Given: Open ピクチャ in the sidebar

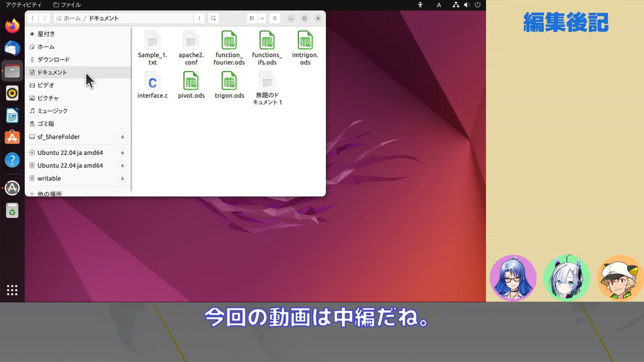Looking at the screenshot, I should coord(78,98).
